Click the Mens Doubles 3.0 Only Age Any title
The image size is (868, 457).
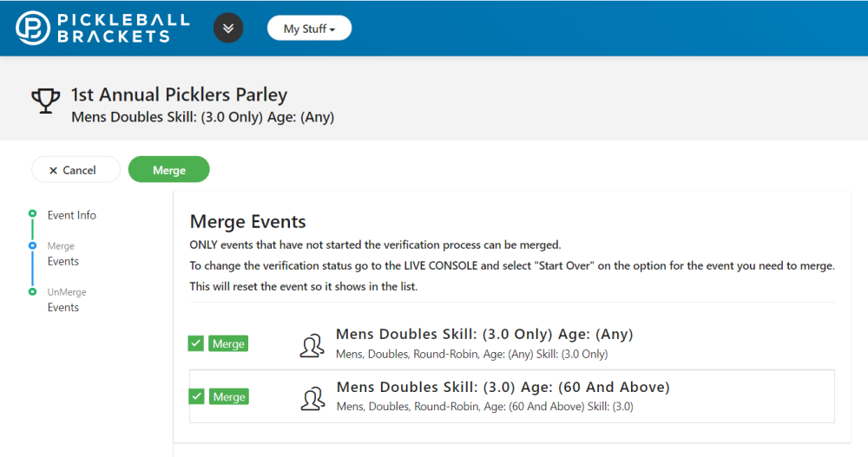click(484, 334)
